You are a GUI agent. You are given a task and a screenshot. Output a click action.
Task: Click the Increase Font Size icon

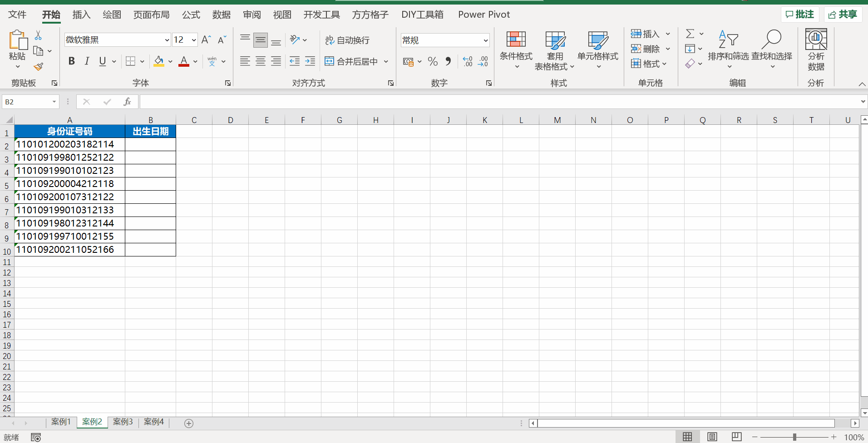206,40
